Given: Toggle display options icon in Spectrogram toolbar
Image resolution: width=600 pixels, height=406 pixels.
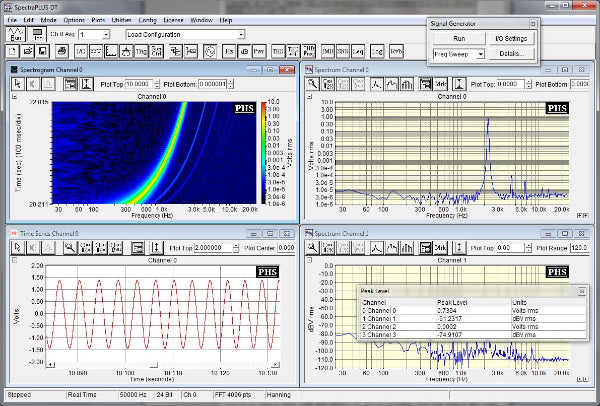Looking at the screenshot, I should (70, 84).
